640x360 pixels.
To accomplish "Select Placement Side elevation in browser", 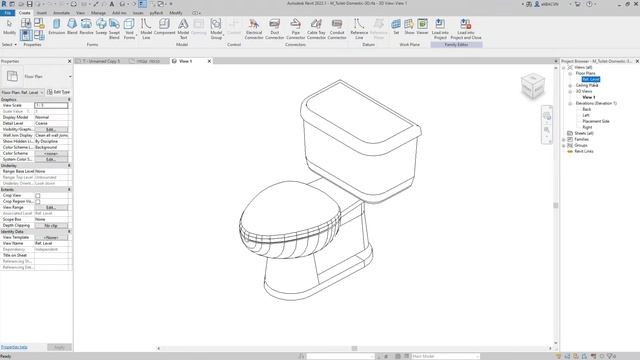I will tap(596, 121).
